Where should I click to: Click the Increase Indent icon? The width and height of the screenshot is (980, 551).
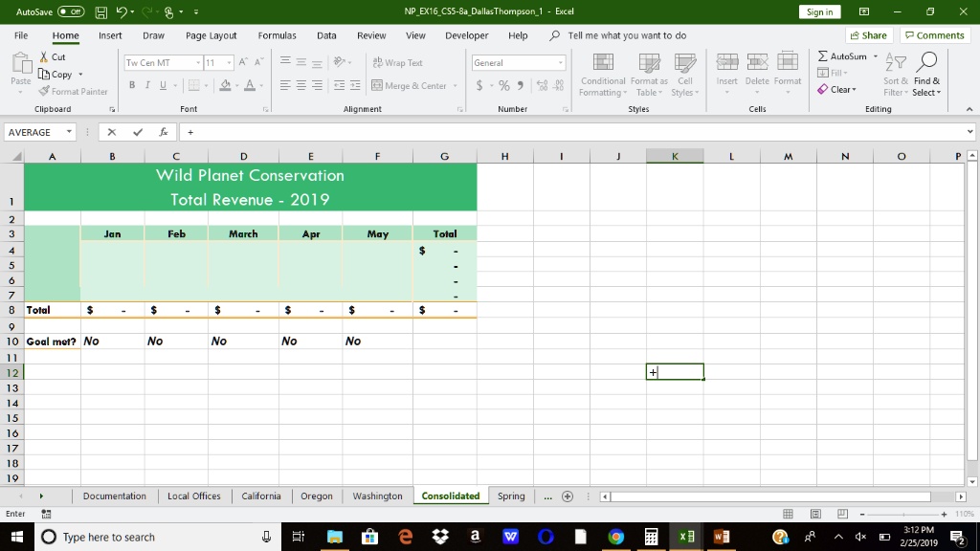pos(355,85)
